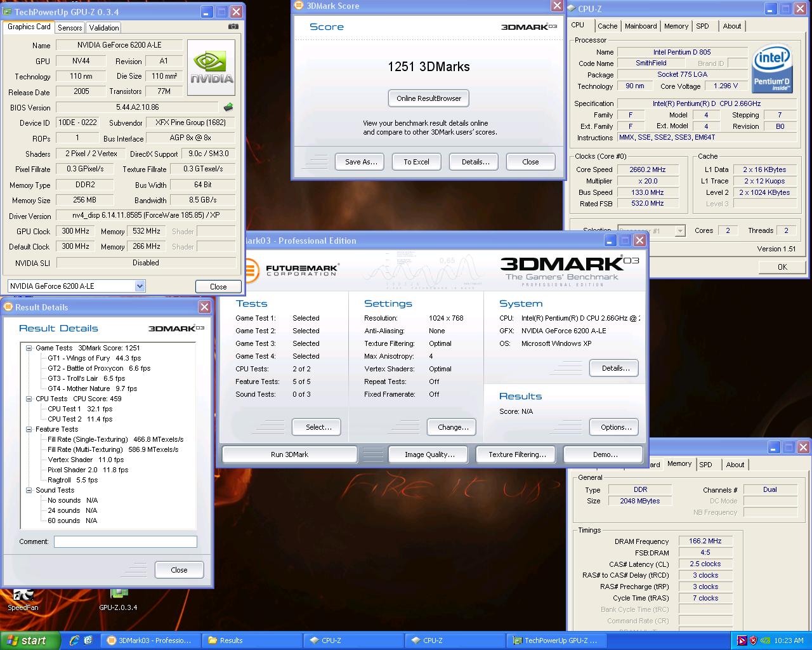Click Internet Explorer quick launch icon
Image resolution: width=812 pixels, height=650 pixels.
click(x=75, y=640)
